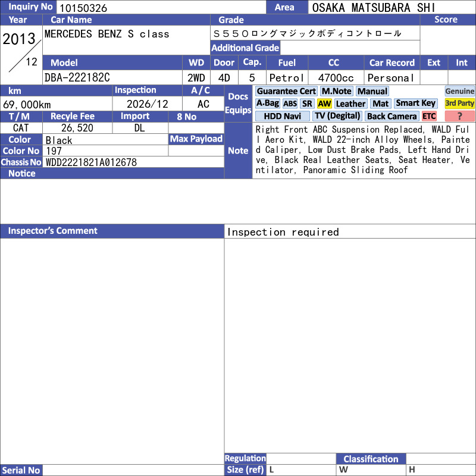Select the A-Bag equipment badge

(267, 104)
